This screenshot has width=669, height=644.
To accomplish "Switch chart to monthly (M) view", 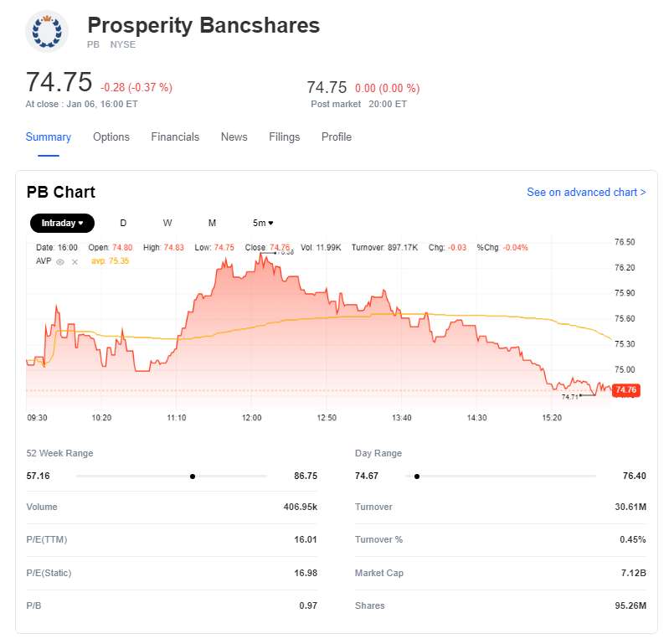I will click(x=212, y=223).
